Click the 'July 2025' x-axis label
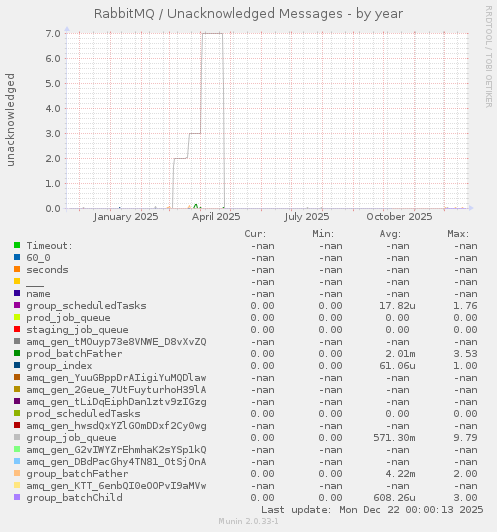 point(307,217)
